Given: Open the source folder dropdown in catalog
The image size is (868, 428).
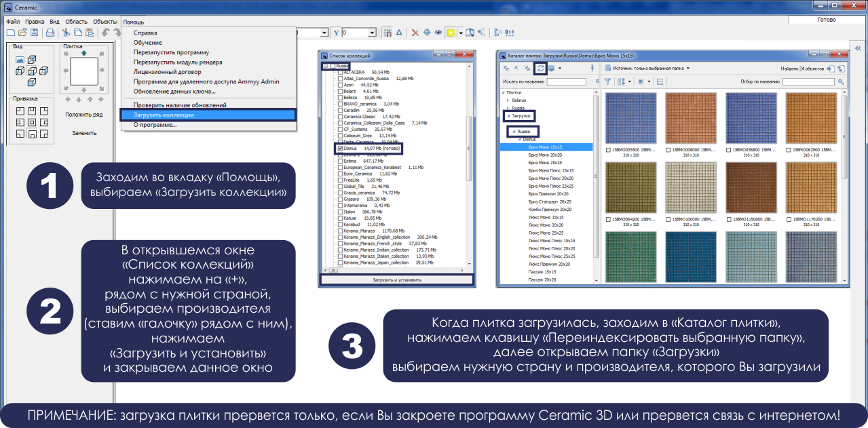Looking at the screenshot, I should (x=687, y=69).
